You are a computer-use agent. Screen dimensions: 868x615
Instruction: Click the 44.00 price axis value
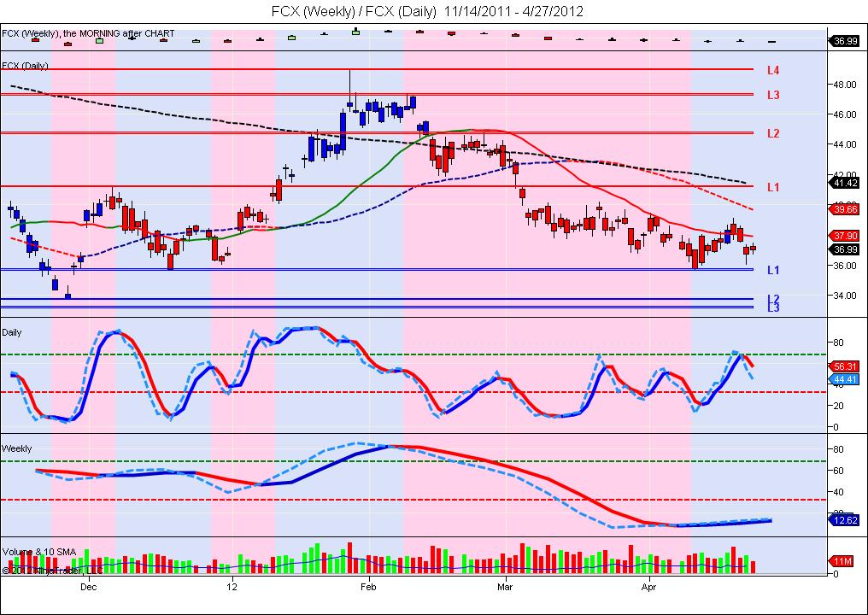(x=845, y=144)
